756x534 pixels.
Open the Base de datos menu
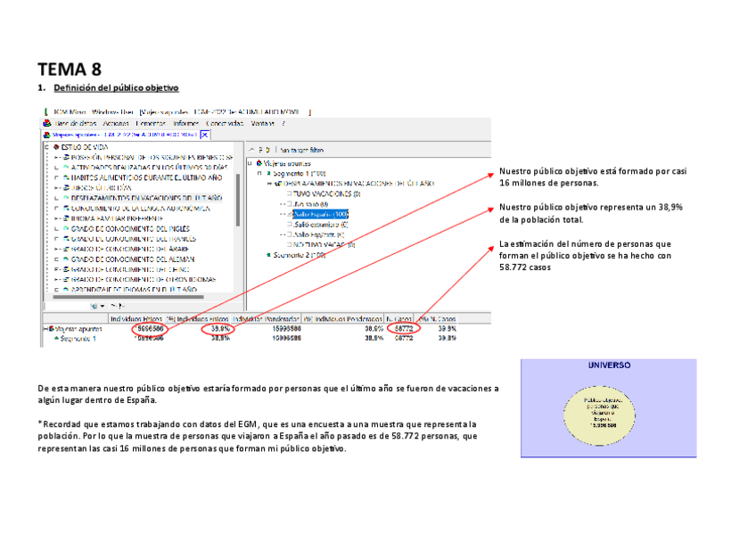coord(75,123)
